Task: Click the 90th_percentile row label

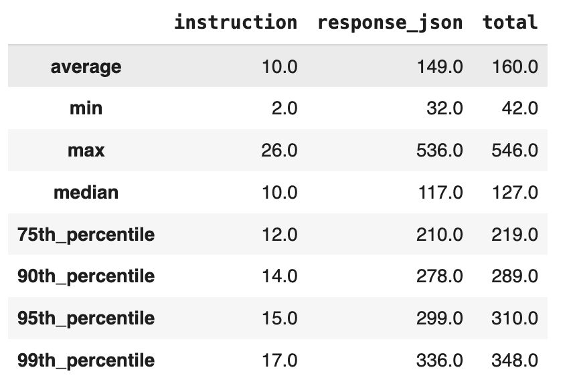Action: coord(86,276)
